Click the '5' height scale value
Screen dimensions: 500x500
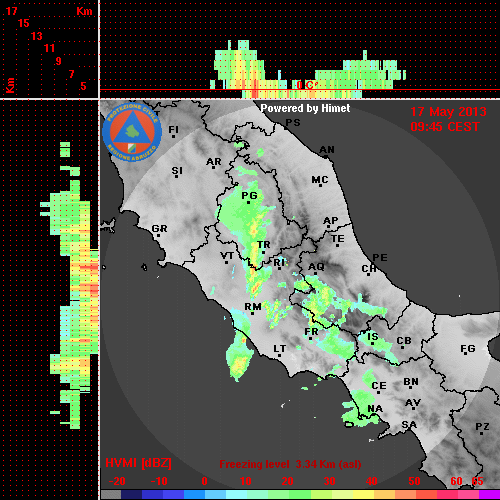coord(83,86)
